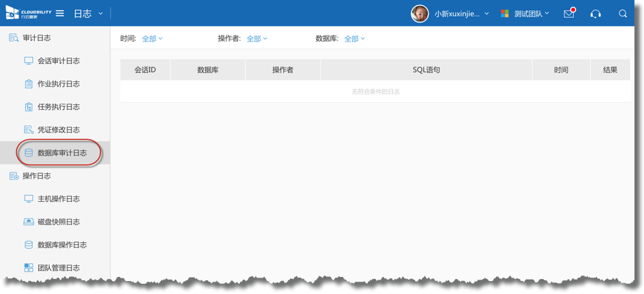Viewport: 644px width, 294px height.
Task: Open the 测试团队 team switcher
Action: coord(531,14)
